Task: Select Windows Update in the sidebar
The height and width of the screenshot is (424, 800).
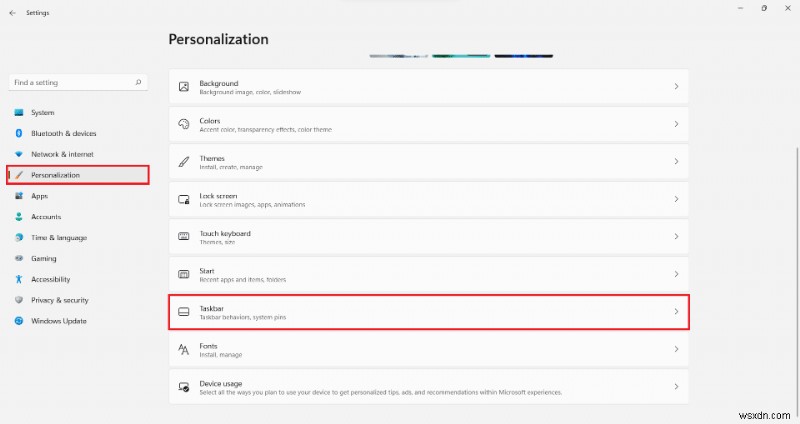Action: pyautogui.click(x=58, y=321)
